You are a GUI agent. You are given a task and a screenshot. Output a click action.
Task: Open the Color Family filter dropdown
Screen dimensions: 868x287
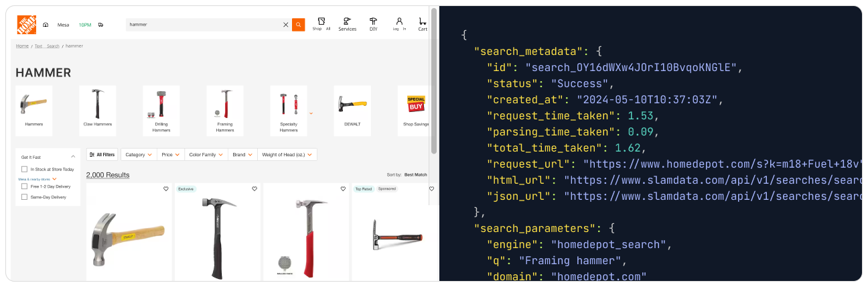206,155
